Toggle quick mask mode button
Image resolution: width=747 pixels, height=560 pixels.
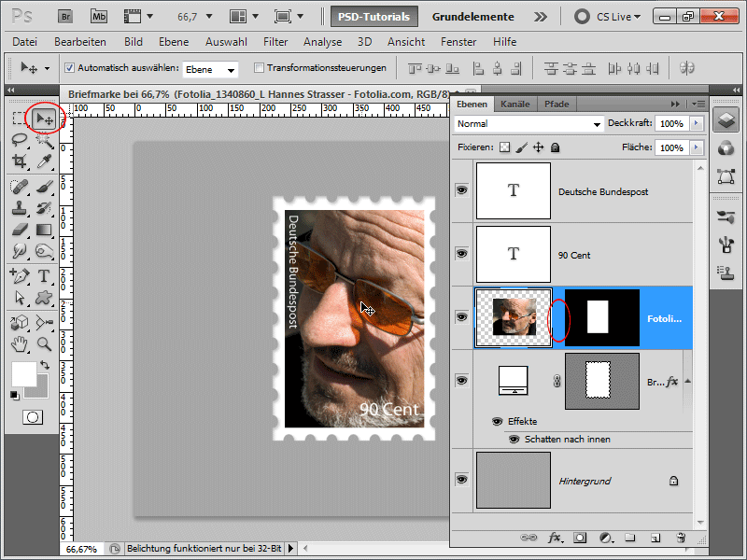pos(33,417)
